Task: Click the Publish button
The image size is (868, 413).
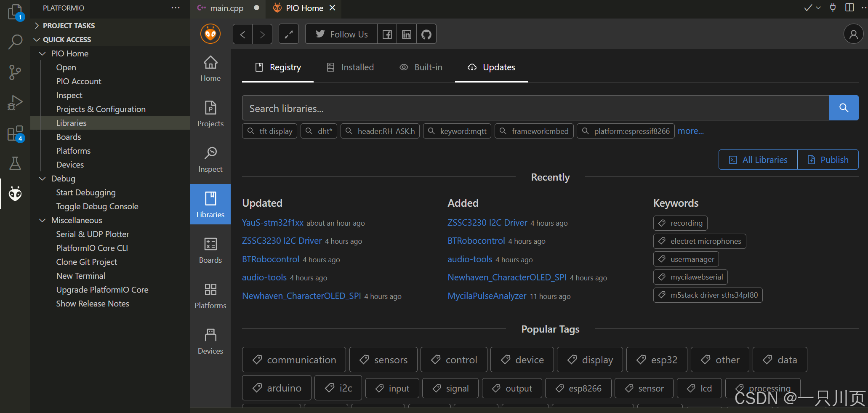Action: pyautogui.click(x=828, y=160)
